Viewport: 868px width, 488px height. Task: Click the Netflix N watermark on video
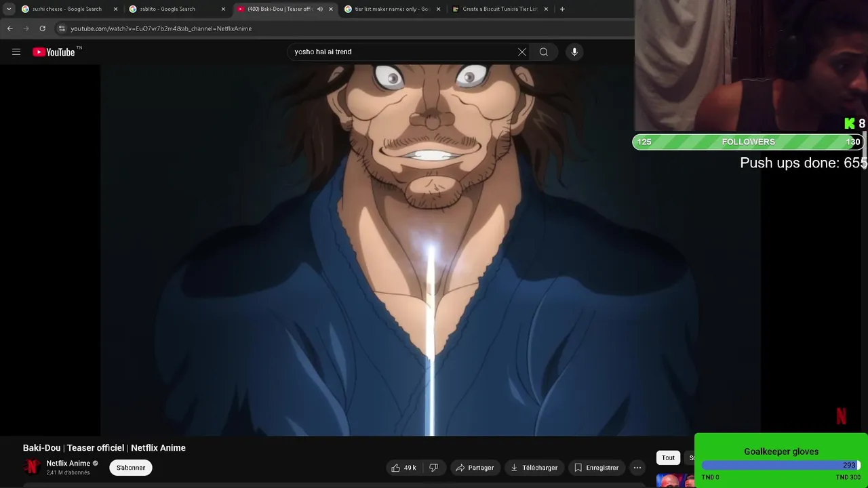click(841, 416)
